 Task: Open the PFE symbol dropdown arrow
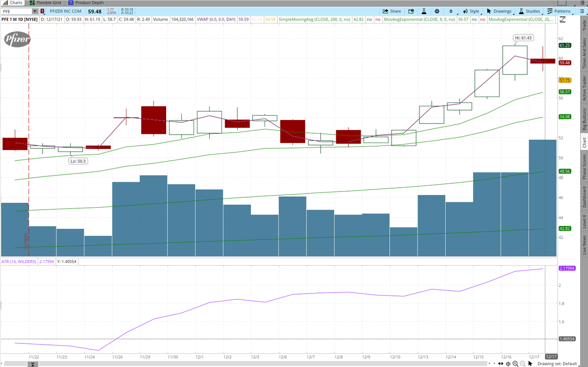coord(35,11)
